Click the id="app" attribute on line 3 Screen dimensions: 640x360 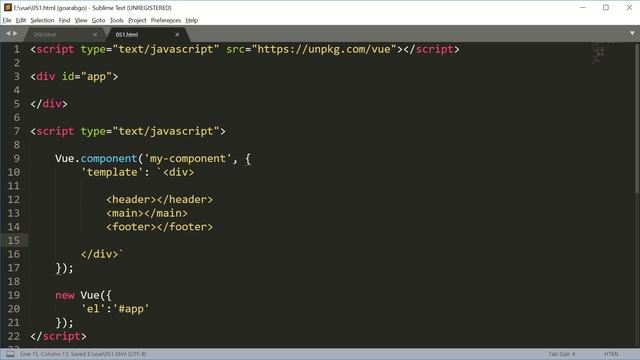click(x=87, y=77)
